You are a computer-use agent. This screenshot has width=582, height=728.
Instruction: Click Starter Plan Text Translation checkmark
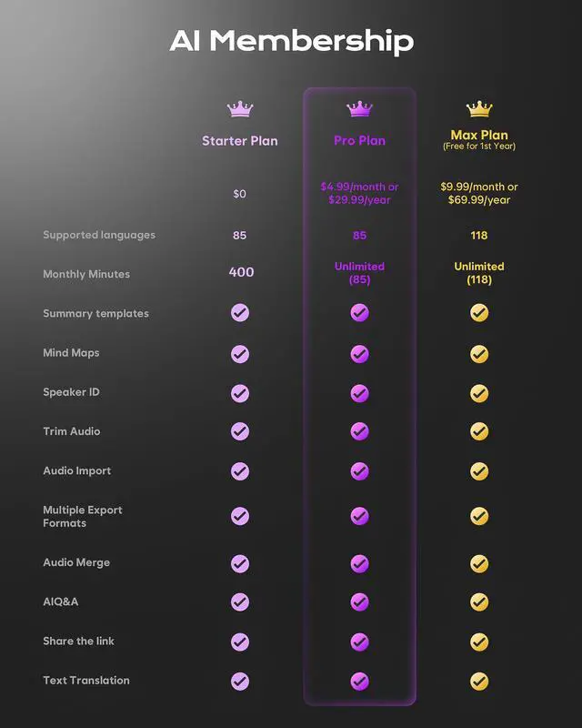point(240,681)
